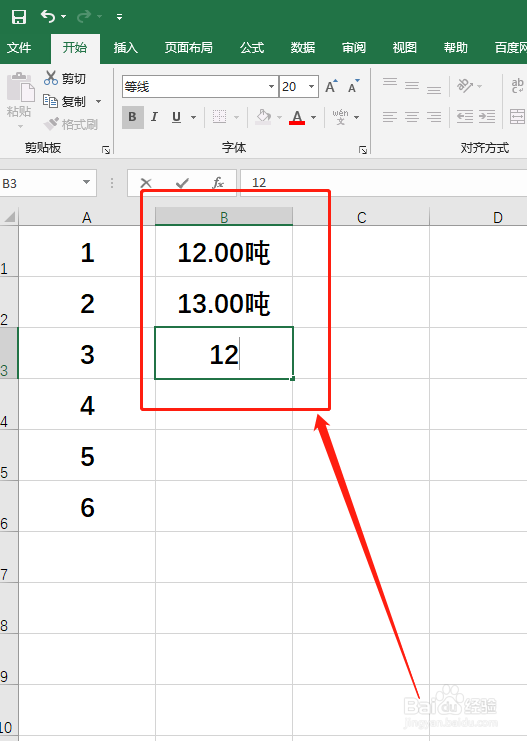Image resolution: width=527 pixels, height=741 pixels.
Task: Click the align left icon
Action: [x=390, y=117]
